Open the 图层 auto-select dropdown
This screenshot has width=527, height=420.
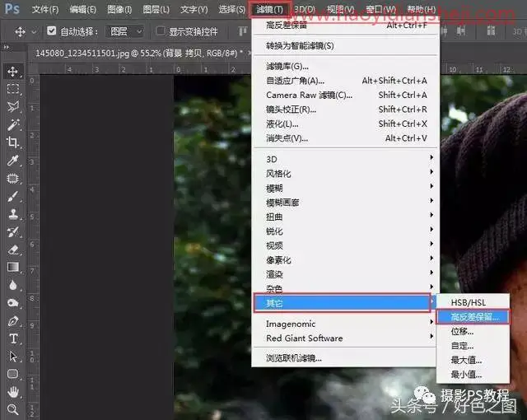pyautogui.click(x=124, y=31)
